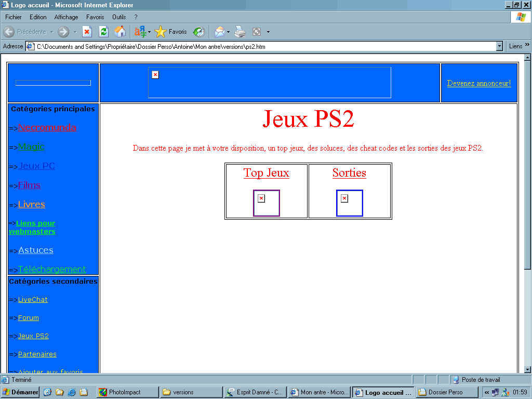The image size is (532, 399).
Task: Stop page loading with the red X icon
Action: [87, 32]
